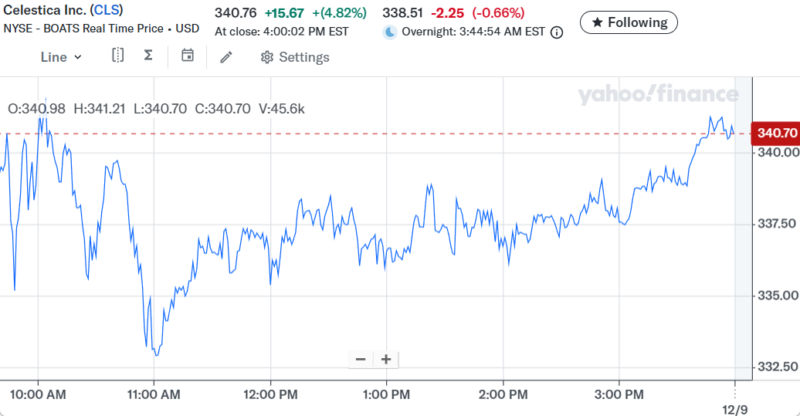Click the Yahoo Finance watermark logo
The width and height of the screenshot is (800, 416).
(x=657, y=95)
